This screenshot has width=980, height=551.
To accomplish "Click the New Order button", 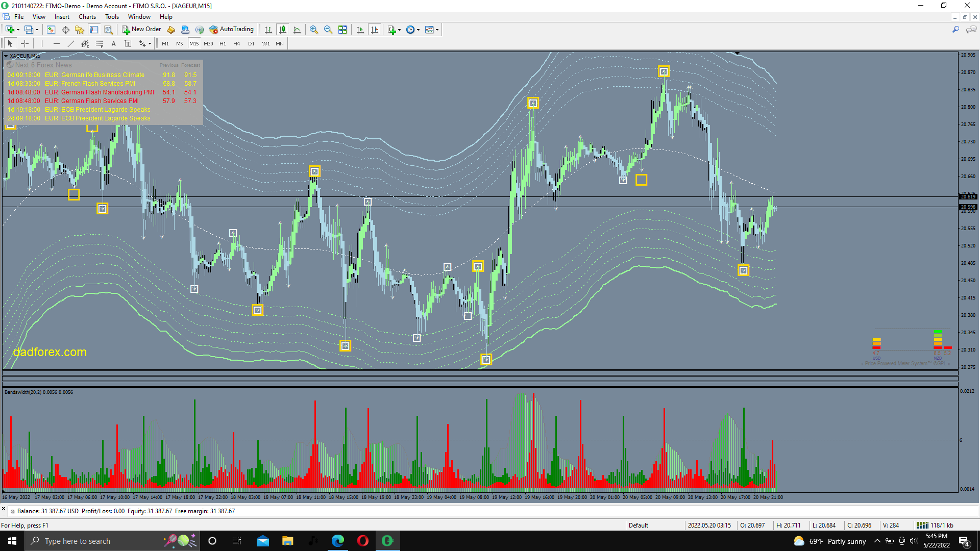I will [x=141, y=30].
